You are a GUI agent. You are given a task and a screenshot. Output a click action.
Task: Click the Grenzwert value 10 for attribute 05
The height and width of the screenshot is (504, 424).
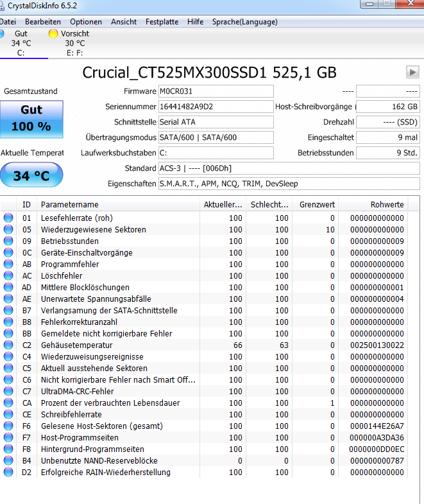330,229
